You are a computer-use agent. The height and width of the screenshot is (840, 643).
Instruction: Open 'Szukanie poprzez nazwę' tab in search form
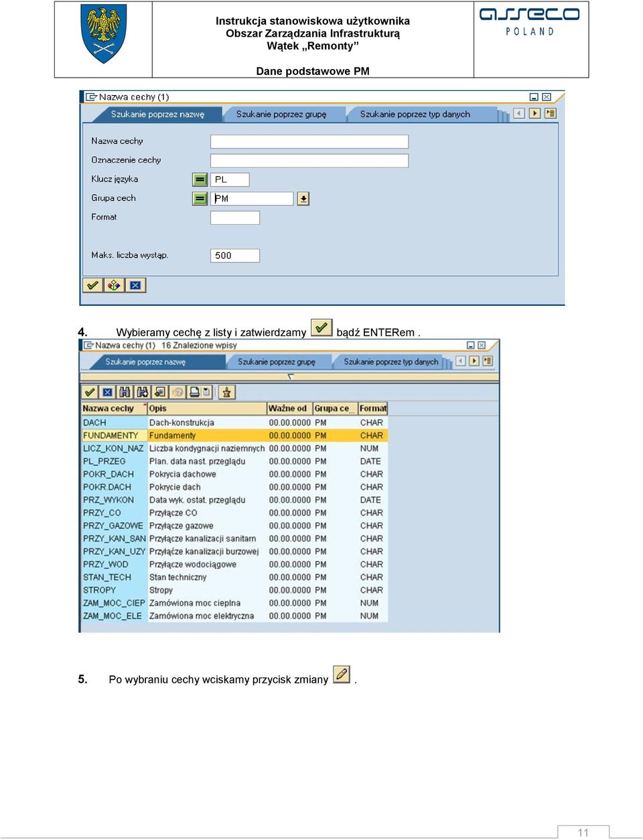click(157, 114)
